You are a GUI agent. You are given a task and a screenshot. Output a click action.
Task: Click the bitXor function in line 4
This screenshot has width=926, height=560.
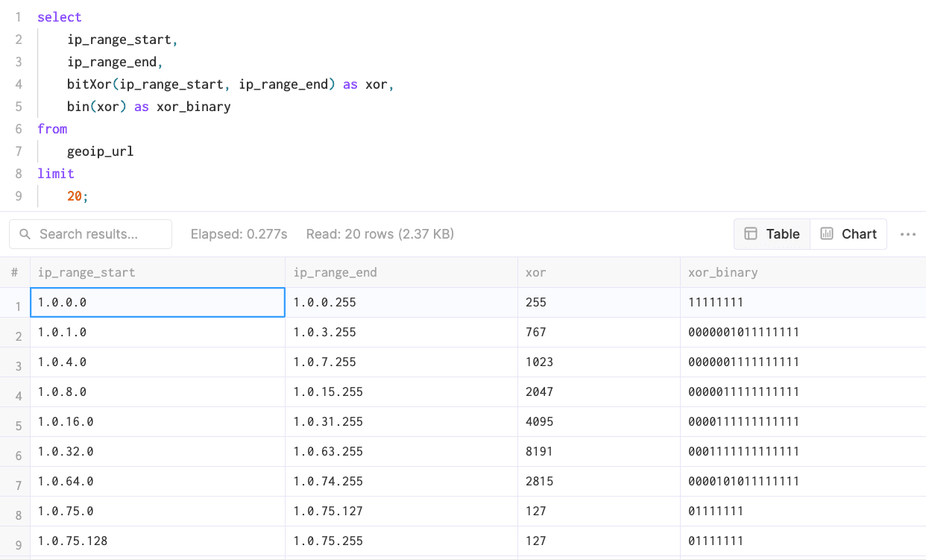(88, 84)
